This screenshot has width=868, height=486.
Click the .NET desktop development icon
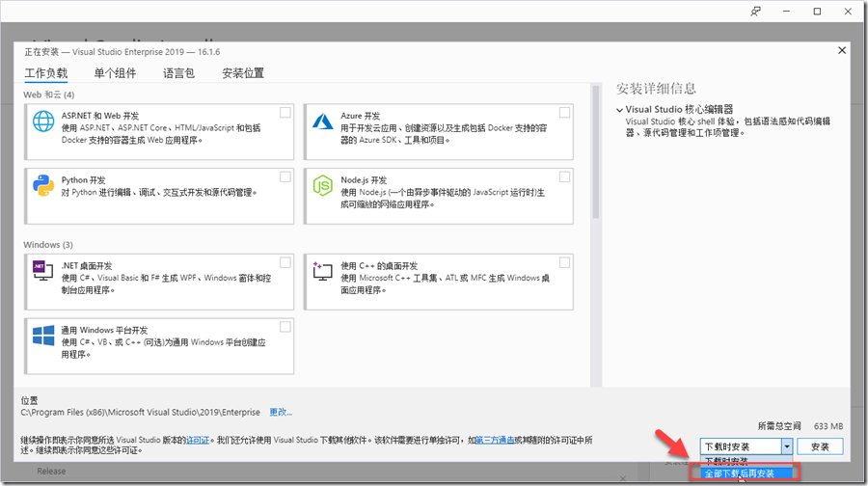pyautogui.click(x=42, y=271)
